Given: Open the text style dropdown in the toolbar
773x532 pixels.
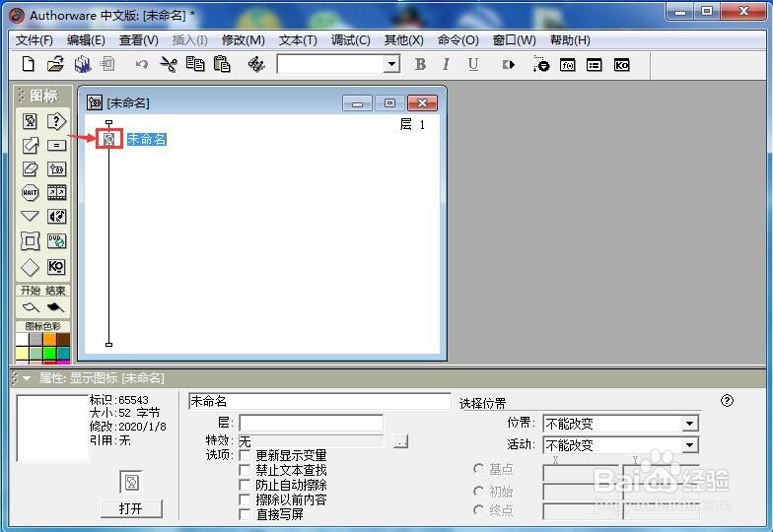Looking at the screenshot, I should 391,64.
